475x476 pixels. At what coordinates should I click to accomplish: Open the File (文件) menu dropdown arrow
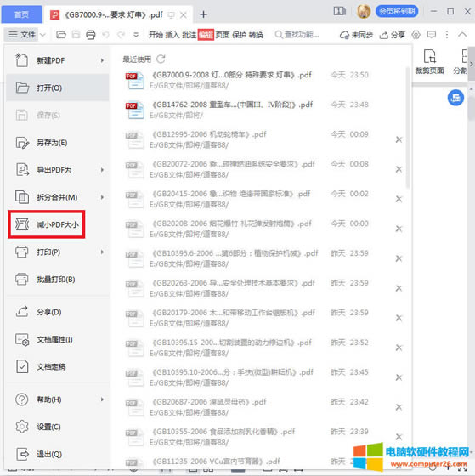click(42, 35)
